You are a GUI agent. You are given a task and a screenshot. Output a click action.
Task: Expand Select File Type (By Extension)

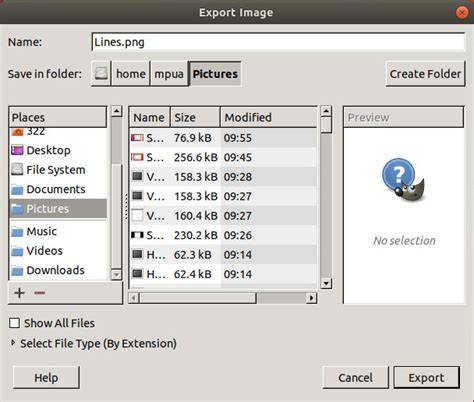pos(94,343)
